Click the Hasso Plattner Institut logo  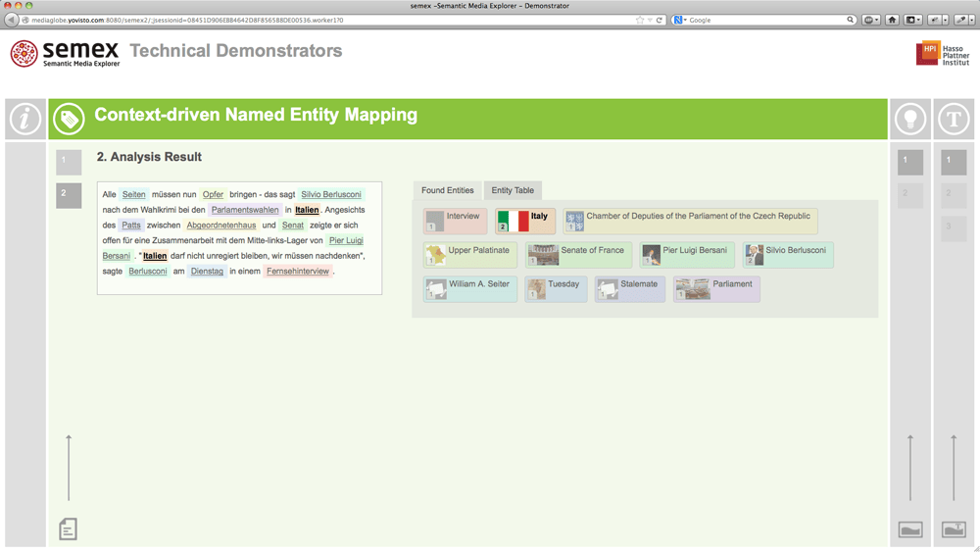tap(942, 54)
